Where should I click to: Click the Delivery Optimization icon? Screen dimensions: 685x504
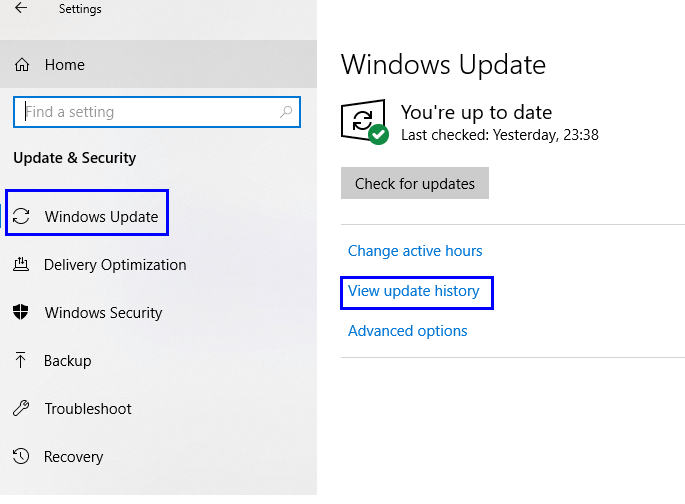point(21,264)
